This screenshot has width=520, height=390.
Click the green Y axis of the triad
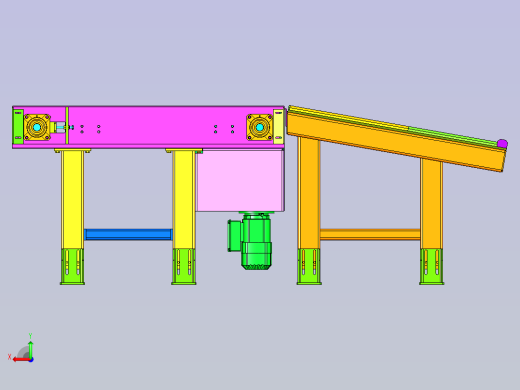click(x=31, y=349)
